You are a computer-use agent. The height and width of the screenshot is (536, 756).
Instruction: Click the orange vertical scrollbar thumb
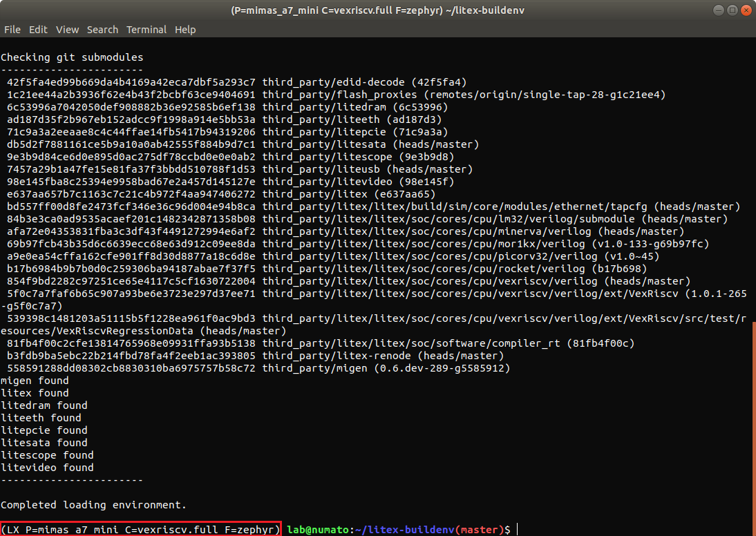[753, 428]
